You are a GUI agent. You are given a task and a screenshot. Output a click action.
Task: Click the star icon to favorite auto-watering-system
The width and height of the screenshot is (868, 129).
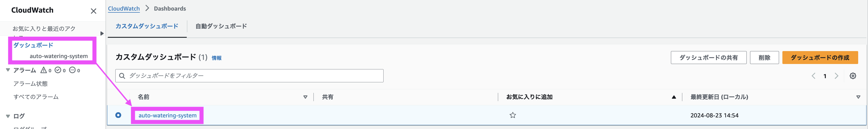tap(513, 115)
